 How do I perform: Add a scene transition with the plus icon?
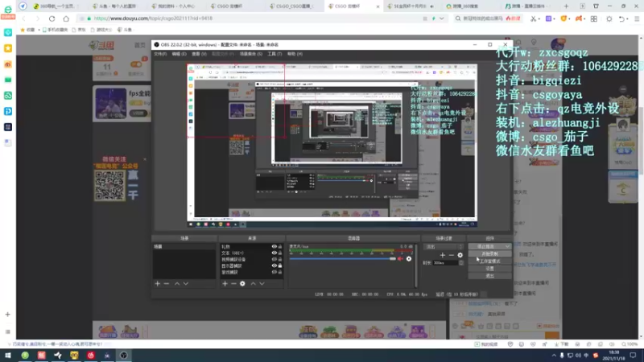442,255
